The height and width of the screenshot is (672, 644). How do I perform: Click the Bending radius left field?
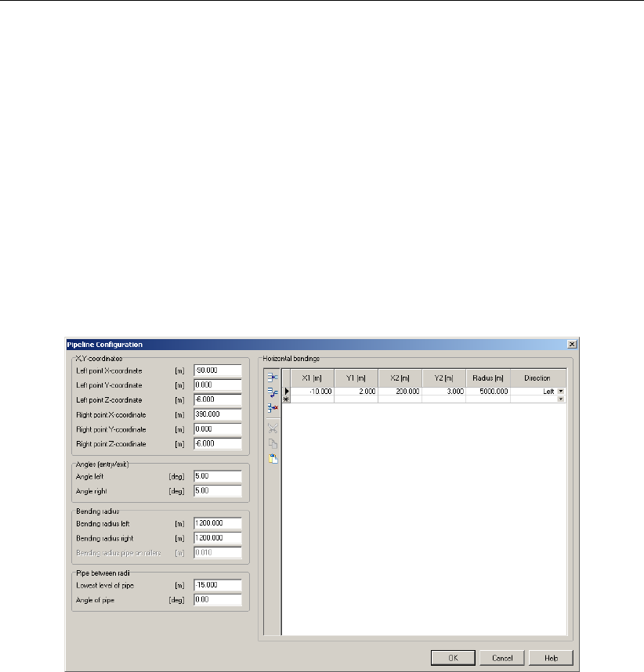click(218, 523)
